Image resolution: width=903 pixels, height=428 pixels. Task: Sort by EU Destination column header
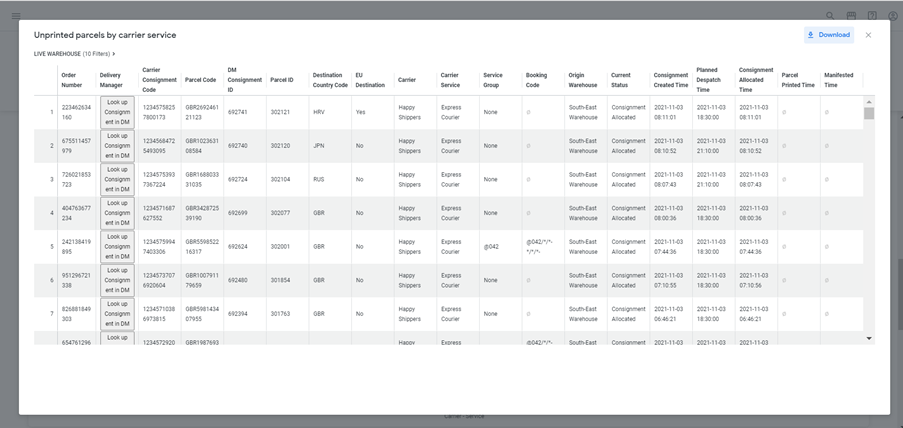pyautogui.click(x=370, y=80)
